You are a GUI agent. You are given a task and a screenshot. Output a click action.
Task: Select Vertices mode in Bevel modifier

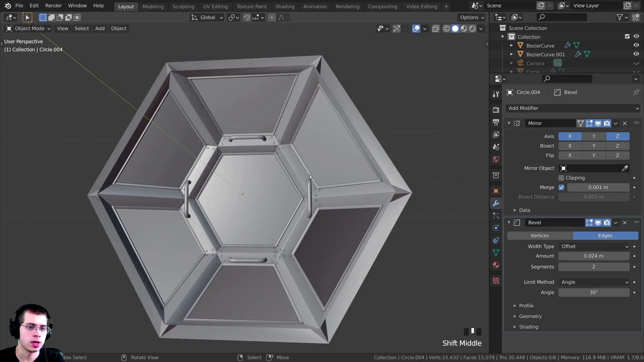point(539,236)
